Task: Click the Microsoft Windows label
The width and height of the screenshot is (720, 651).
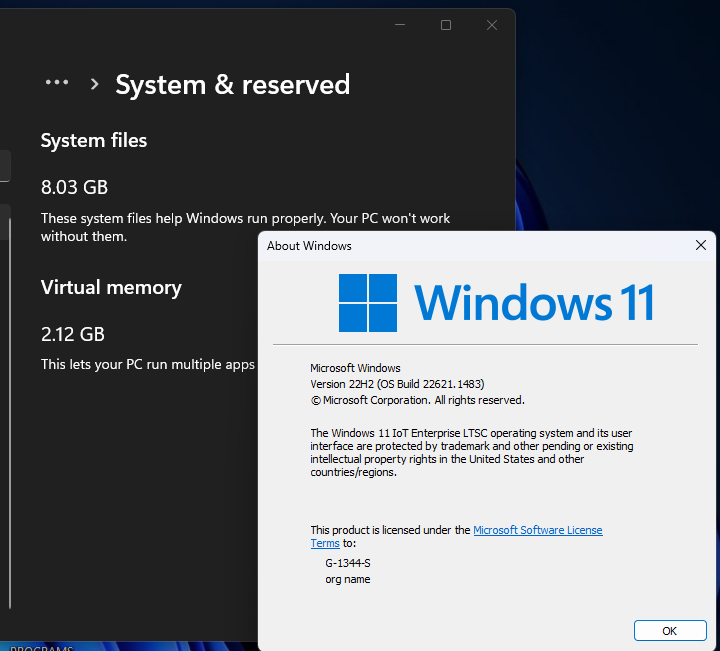Action: click(355, 368)
